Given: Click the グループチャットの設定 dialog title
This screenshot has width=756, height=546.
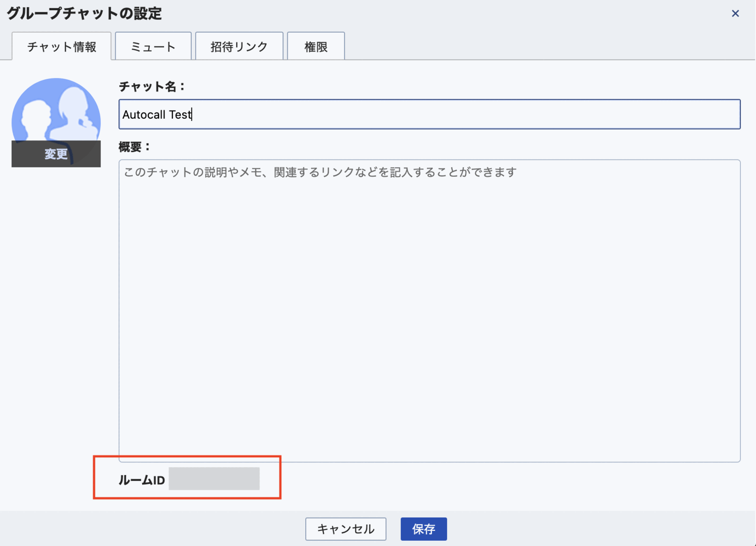Looking at the screenshot, I should [84, 13].
